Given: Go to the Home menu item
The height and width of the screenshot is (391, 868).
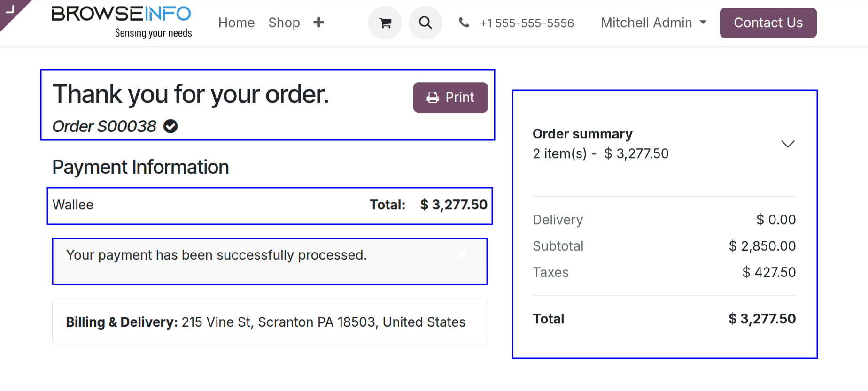Looking at the screenshot, I should (x=236, y=23).
